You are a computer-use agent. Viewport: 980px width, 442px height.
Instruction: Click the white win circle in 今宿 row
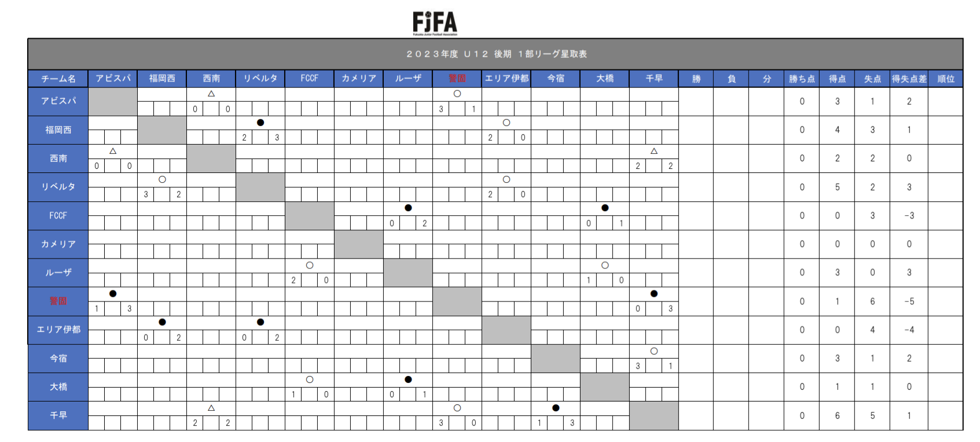pyautogui.click(x=654, y=351)
